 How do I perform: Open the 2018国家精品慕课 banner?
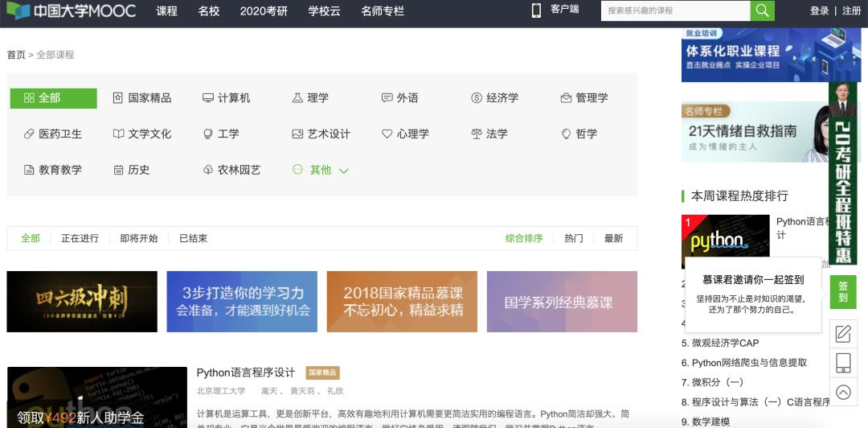[x=402, y=302]
